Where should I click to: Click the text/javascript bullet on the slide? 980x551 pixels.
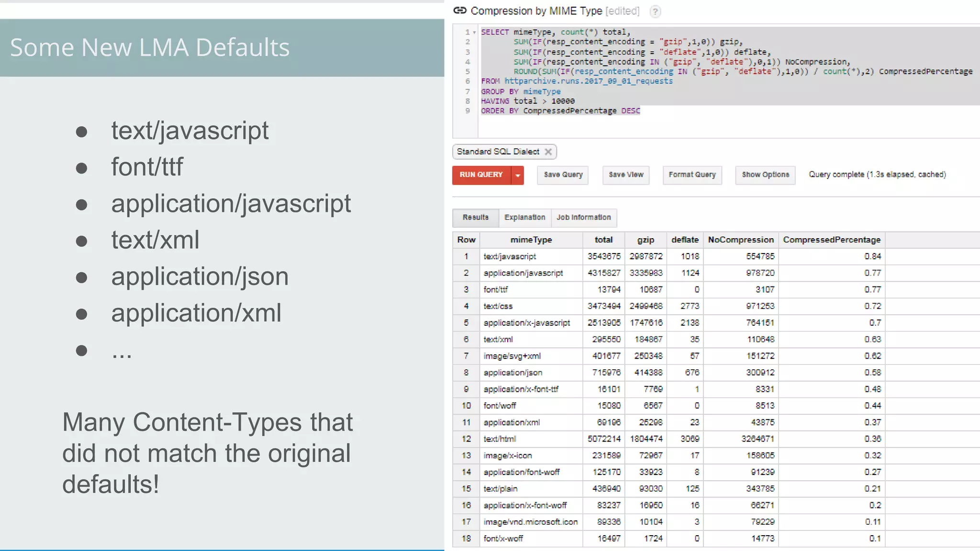(x=190, y=131)
